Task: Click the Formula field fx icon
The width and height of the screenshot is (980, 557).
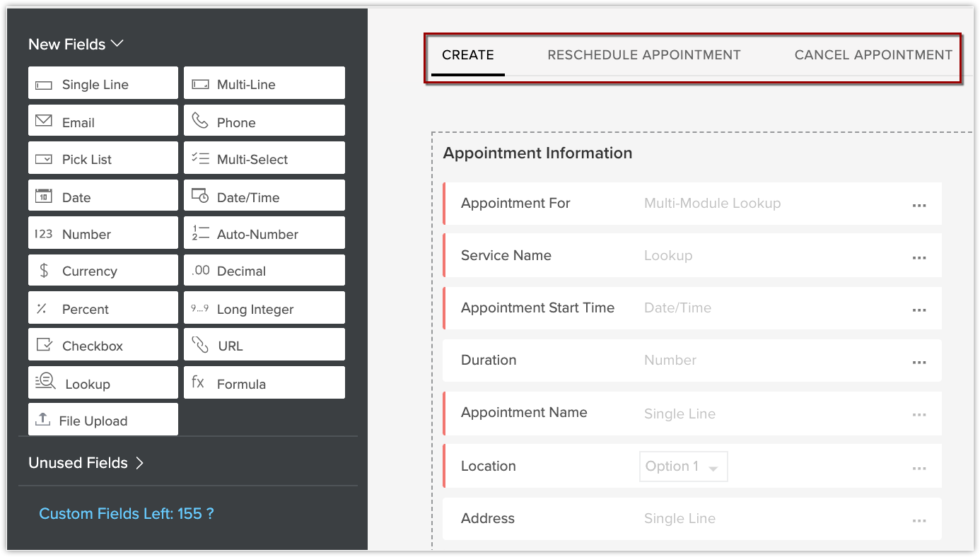Action: pos(198,383)
